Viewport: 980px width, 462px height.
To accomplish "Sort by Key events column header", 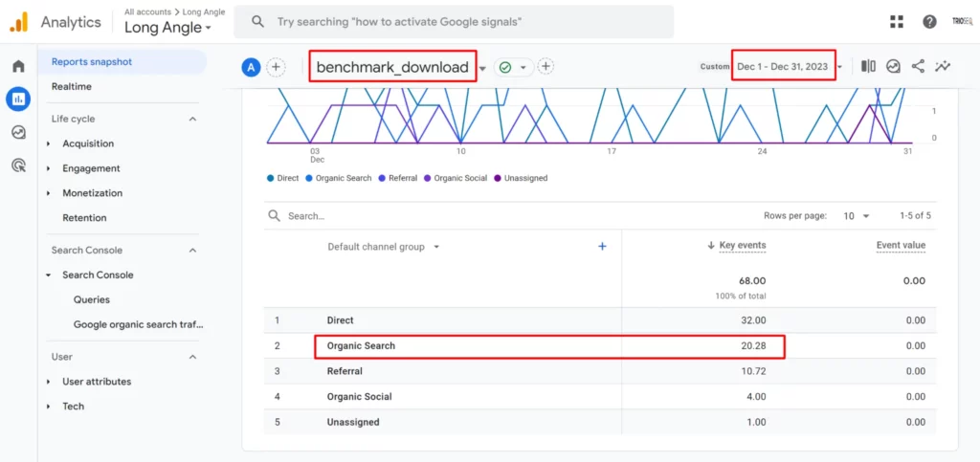I will tap(743, 246).
